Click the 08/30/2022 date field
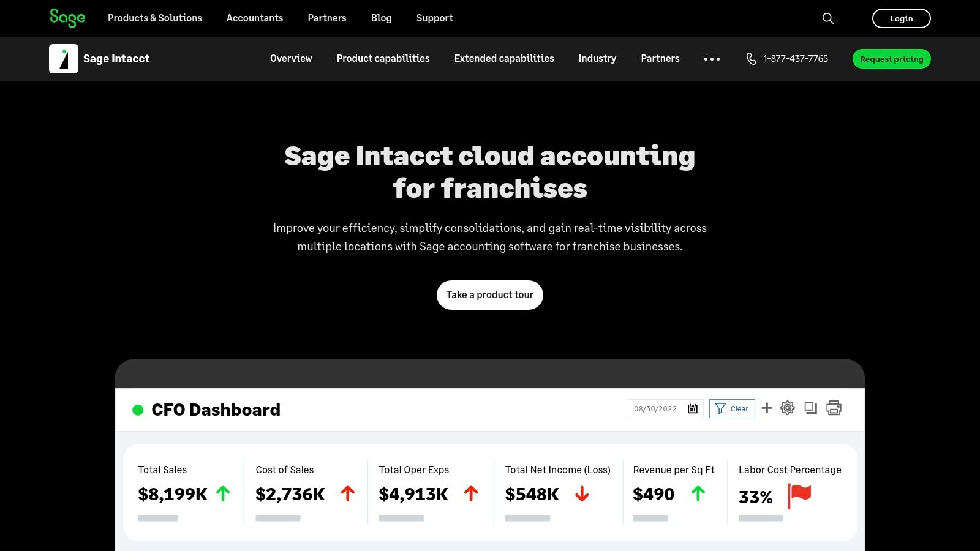This screenshot has width=980, height=551. pos(665,408)
